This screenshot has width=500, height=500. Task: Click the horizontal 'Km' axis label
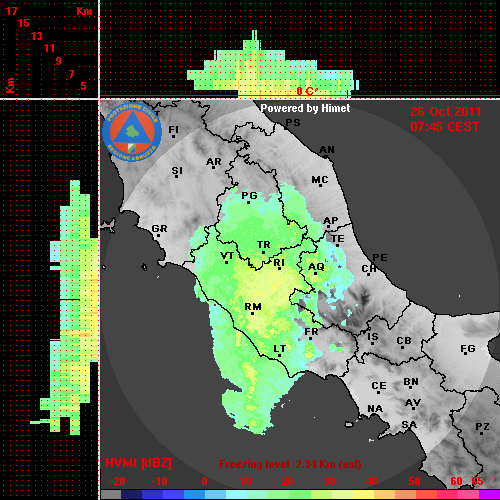(84, 11)
